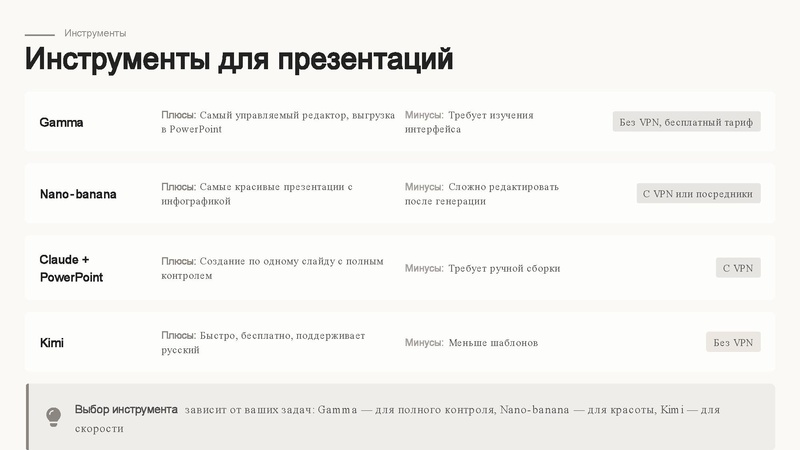Image resolution: width=800 pixels, height=450 pixels.
Task: Click 'Требует ручной сборки' text
Action: pos(504,268)
